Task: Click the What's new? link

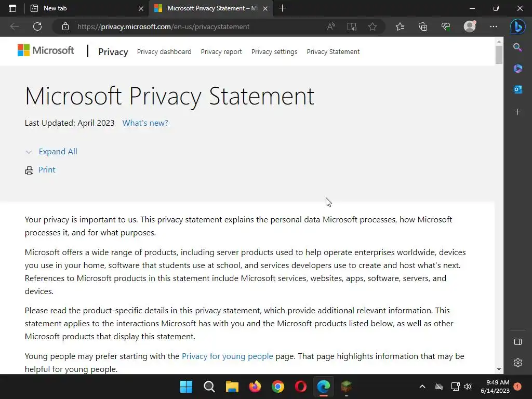Action: pyautogui.click(x=145, y=123)
